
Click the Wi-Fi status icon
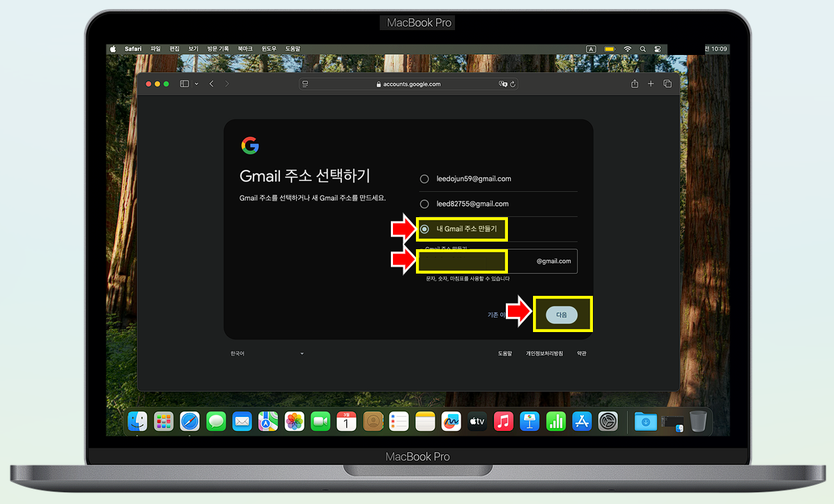[628, 49]
